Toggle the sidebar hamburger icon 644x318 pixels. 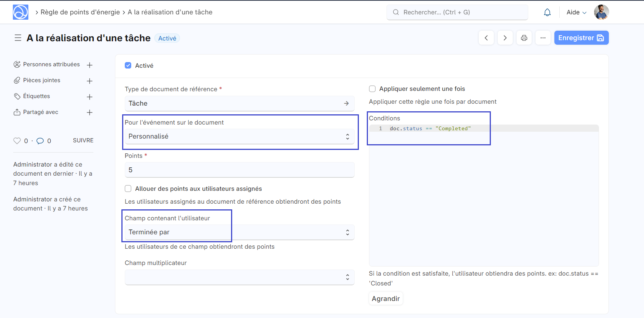18,38
